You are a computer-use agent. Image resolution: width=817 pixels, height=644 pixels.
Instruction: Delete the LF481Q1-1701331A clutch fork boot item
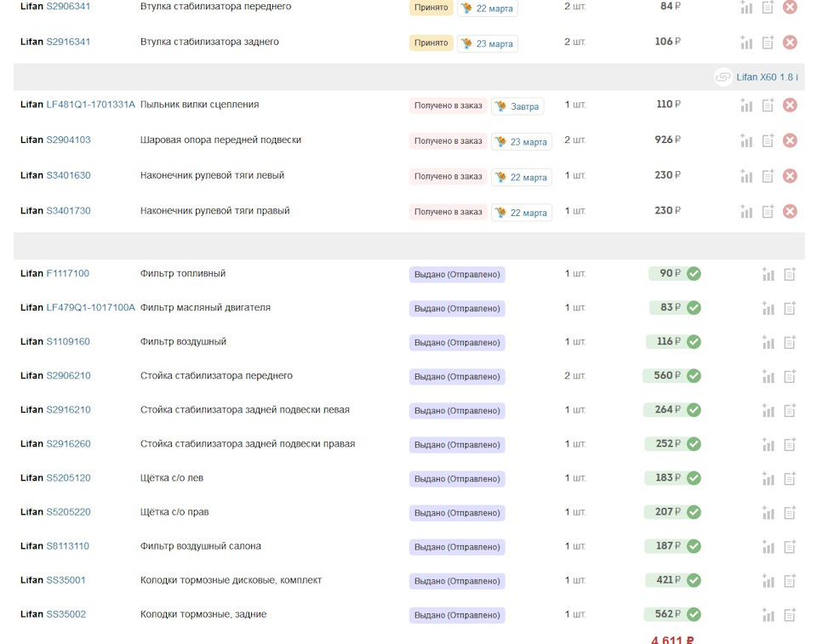[790, 105]
